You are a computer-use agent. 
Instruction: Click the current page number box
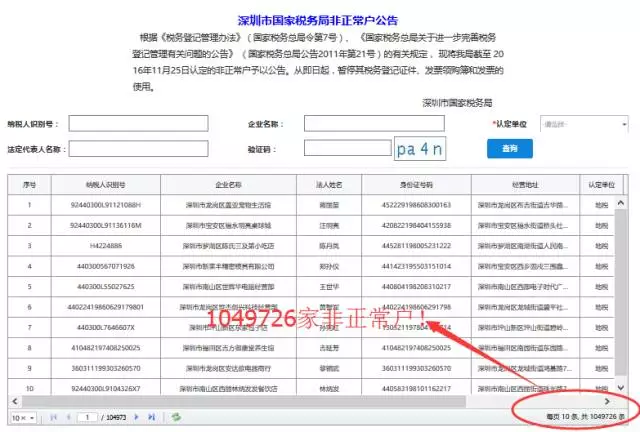[x=87, y=417]
